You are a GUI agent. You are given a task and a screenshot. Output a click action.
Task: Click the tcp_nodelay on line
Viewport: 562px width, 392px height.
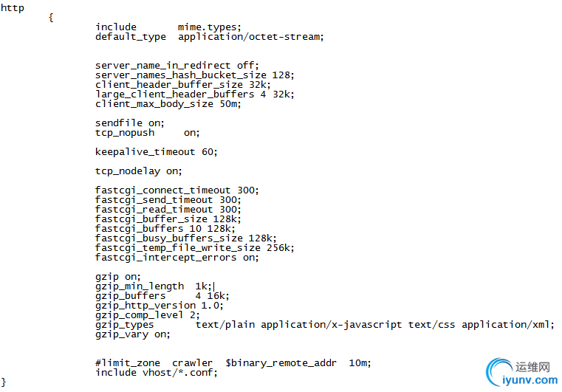coord(138,171)
